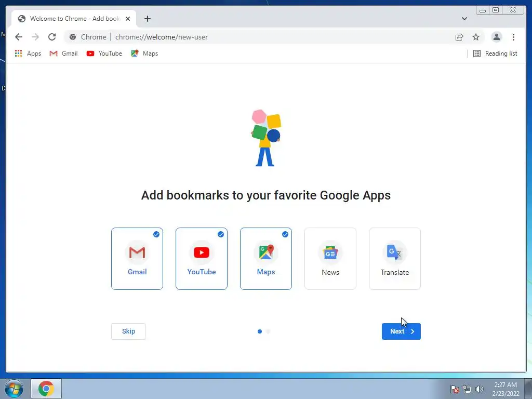The width and height of the screenshot is (532, 399).
Task: Open Apps in the bookmarks bar
Action: coord(28,54)
